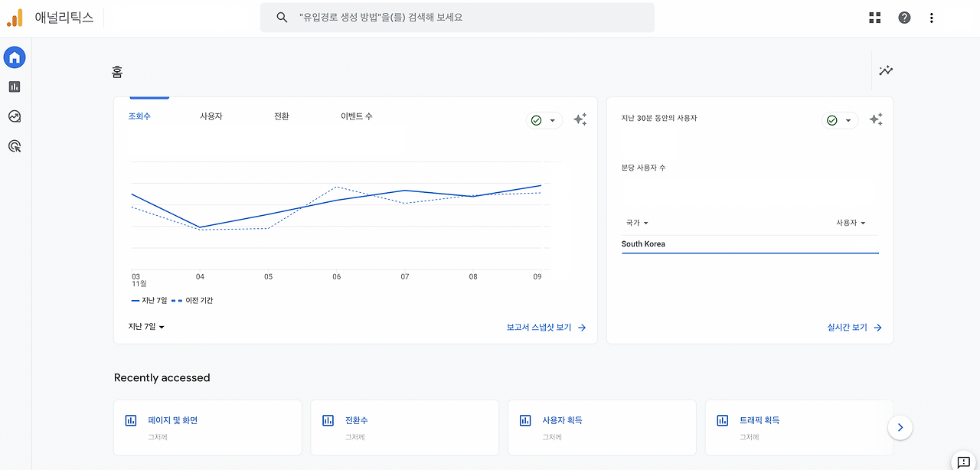This screenshot has height=470, width=980.
Task: Expand the chart card status check dropdown
Action: click(544, 120)
